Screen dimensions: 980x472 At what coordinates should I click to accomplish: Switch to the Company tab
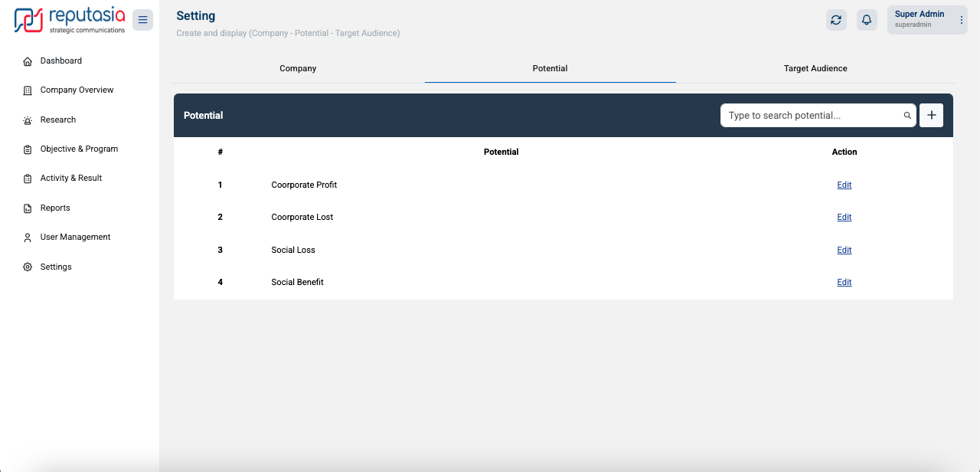298,68
